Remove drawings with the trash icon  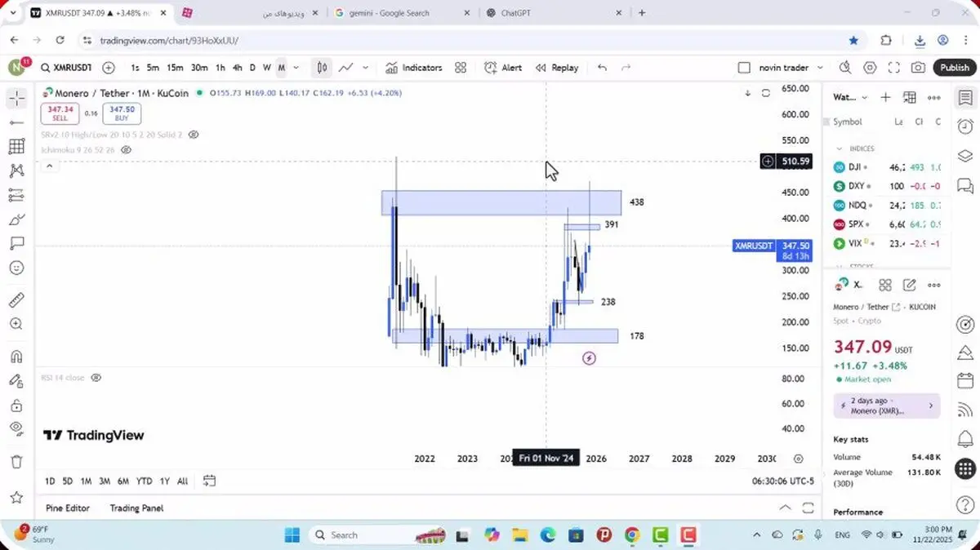pyautogui.click(x=16, y=462)
